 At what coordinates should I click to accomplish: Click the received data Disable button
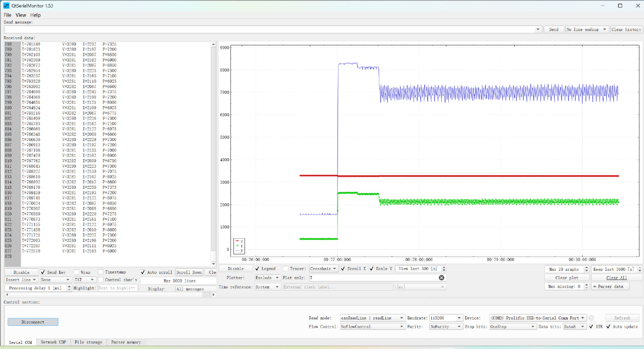(22, 272)
